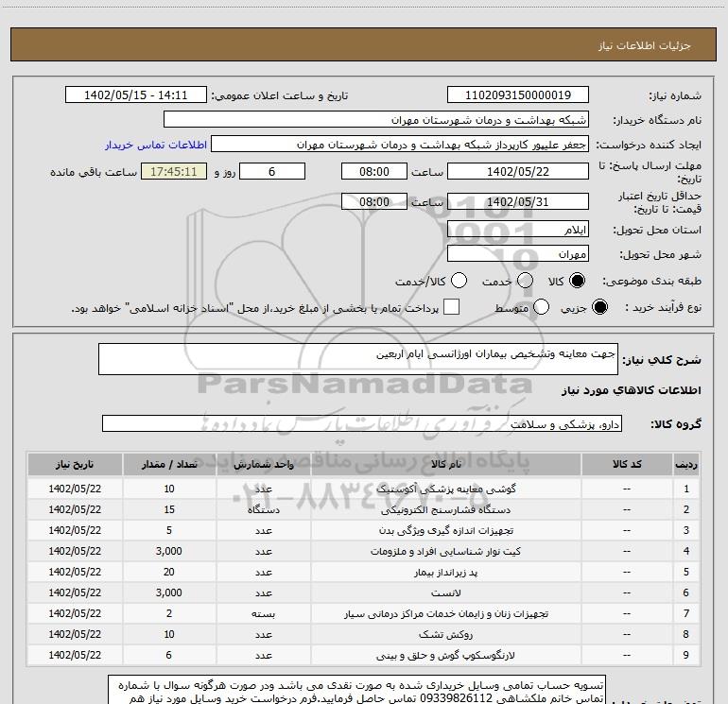Click the quantity 15 for فشارسنج row

(169, 509)
